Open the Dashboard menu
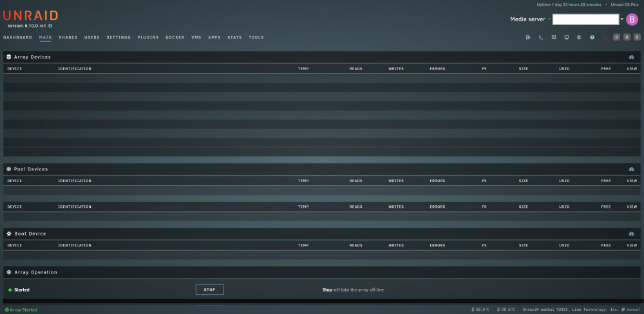The height and width of the screenshot is (314, 644). pos(17,37)
